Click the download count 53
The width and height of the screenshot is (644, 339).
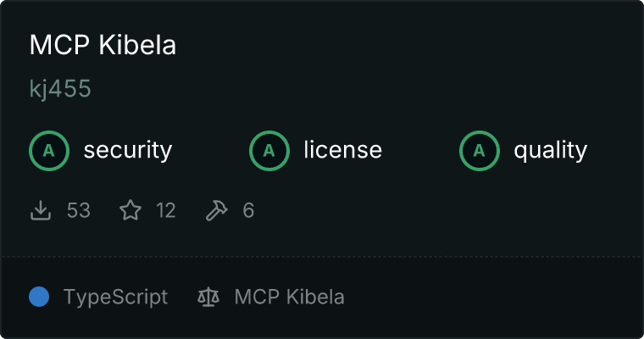pos(78,210)
